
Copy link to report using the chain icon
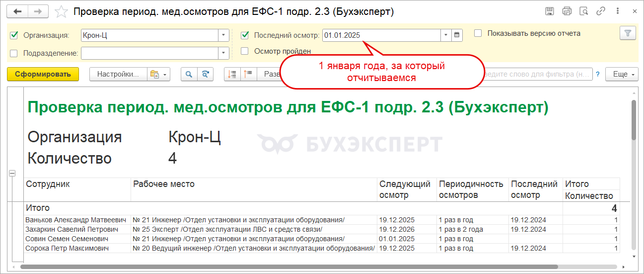601,11
